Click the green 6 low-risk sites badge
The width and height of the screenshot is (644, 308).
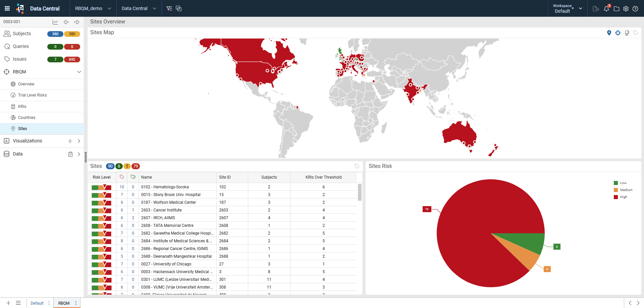(119, 166)
